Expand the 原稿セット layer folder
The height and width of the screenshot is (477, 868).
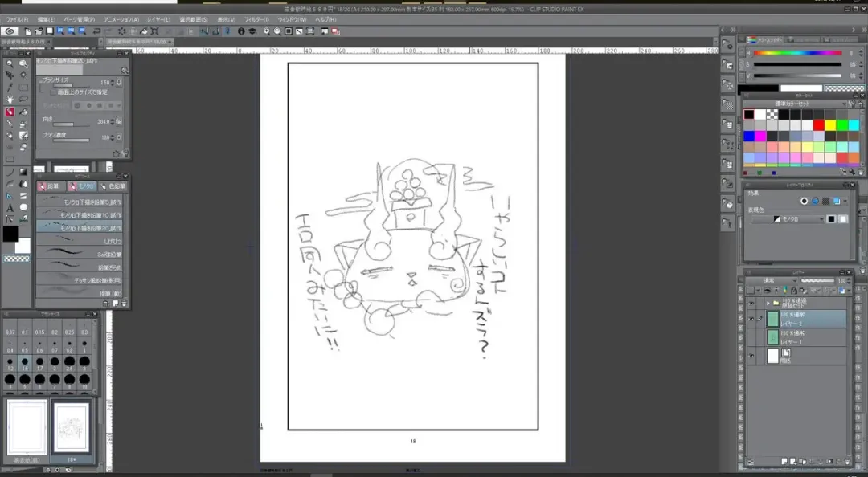(x=767, y=304)
